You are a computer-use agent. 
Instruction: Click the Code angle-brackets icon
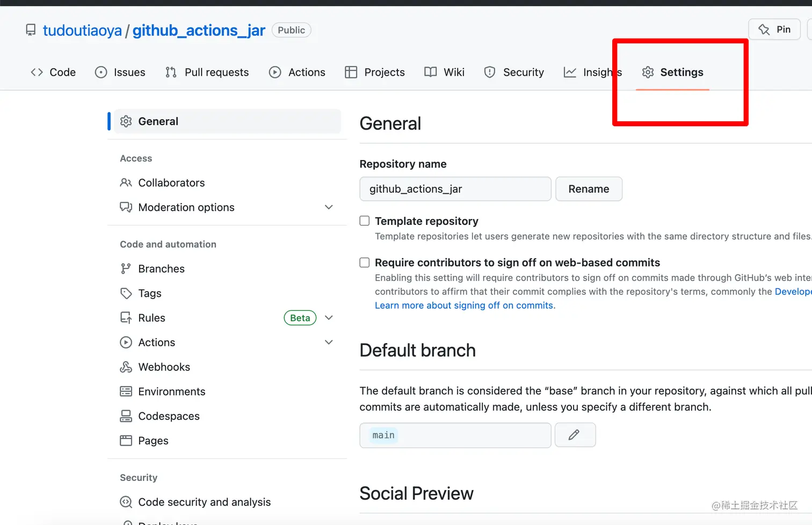(37, 72)
